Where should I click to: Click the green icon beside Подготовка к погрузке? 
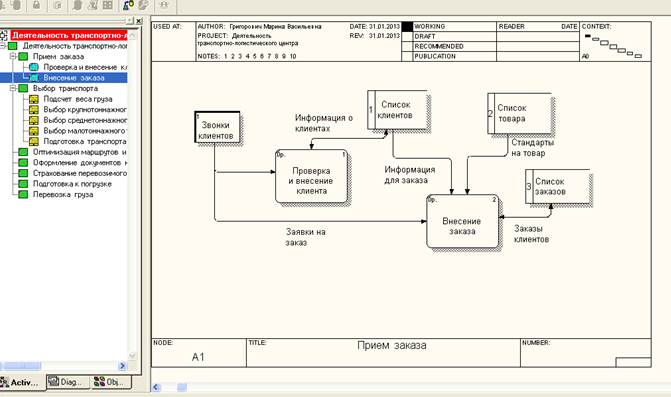point(23,184)
